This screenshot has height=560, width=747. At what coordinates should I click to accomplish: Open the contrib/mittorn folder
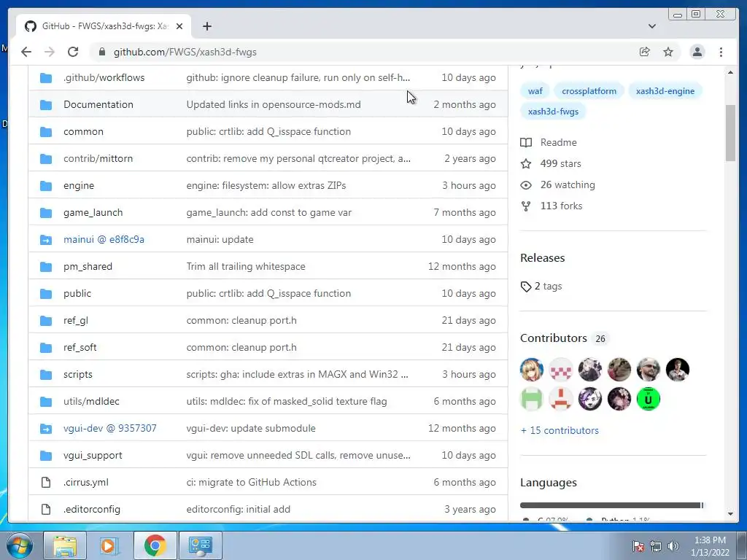click(98, 158)
